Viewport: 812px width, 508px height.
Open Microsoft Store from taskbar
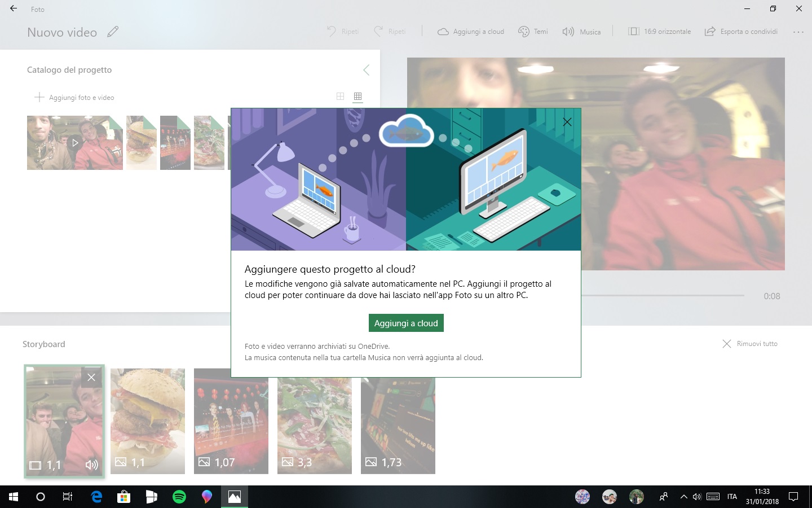[x=124, y=497]
